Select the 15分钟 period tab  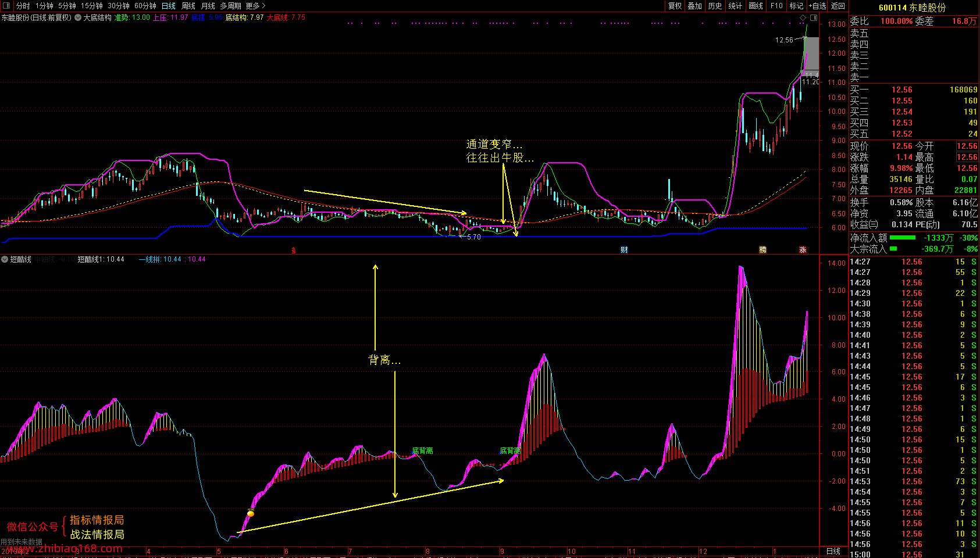point(92,6)
